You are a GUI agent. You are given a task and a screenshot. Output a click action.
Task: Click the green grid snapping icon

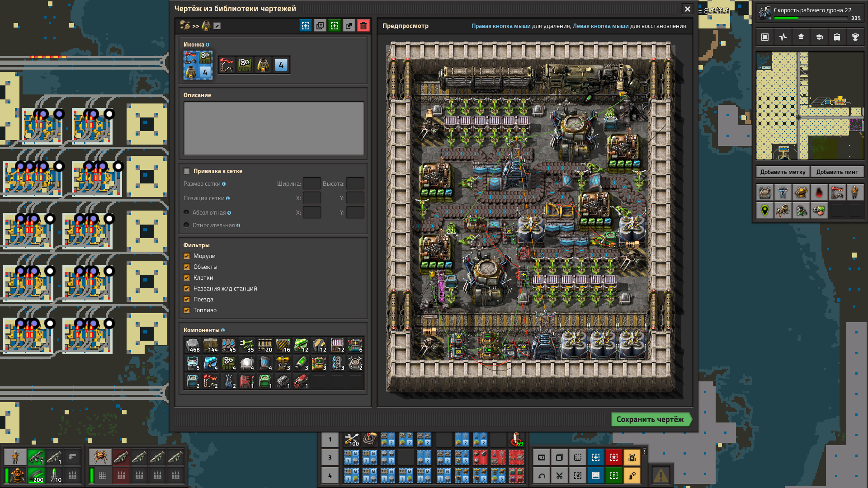pyautogui.click(x=334, y=26)
